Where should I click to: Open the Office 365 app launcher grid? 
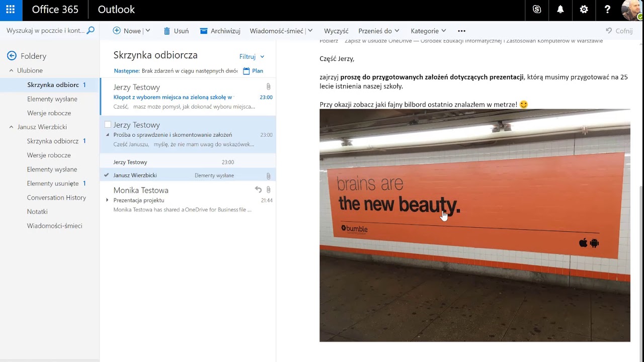(10, 10)
